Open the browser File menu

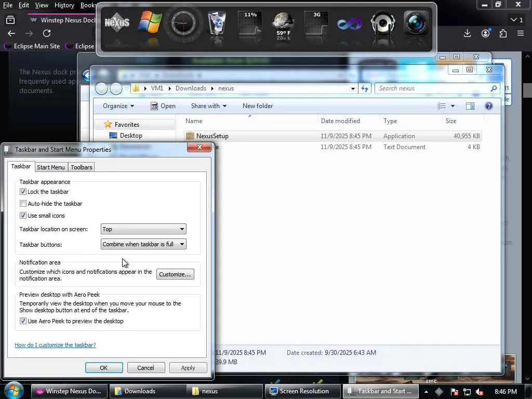click(7, 5)
